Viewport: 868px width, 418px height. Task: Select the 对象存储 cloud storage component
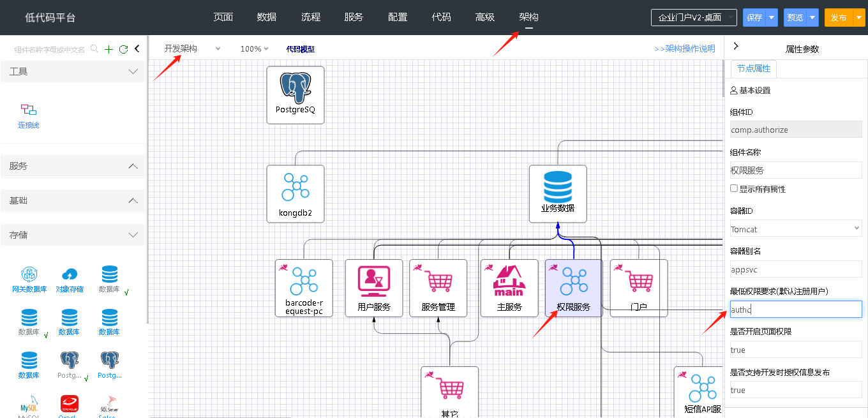click(x=69, y=280)
